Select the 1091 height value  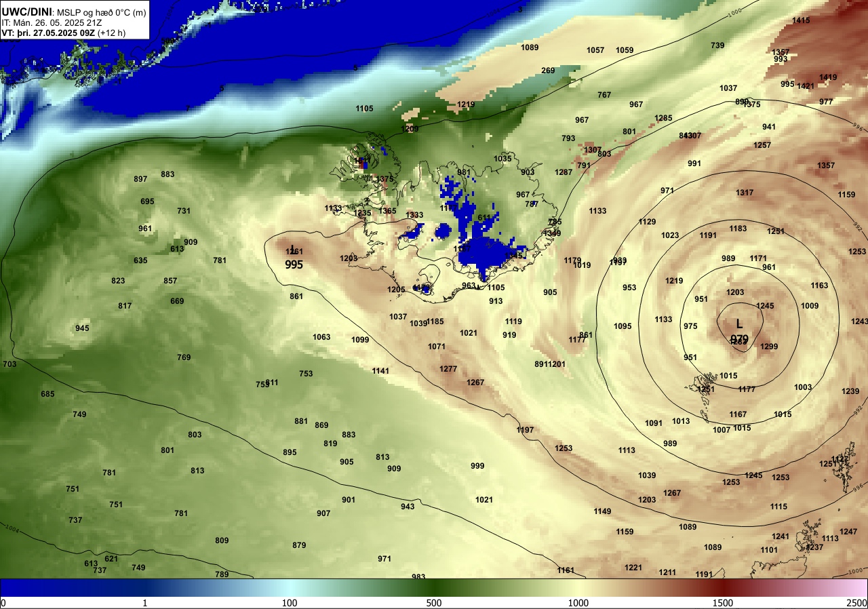tap(653, 423)
